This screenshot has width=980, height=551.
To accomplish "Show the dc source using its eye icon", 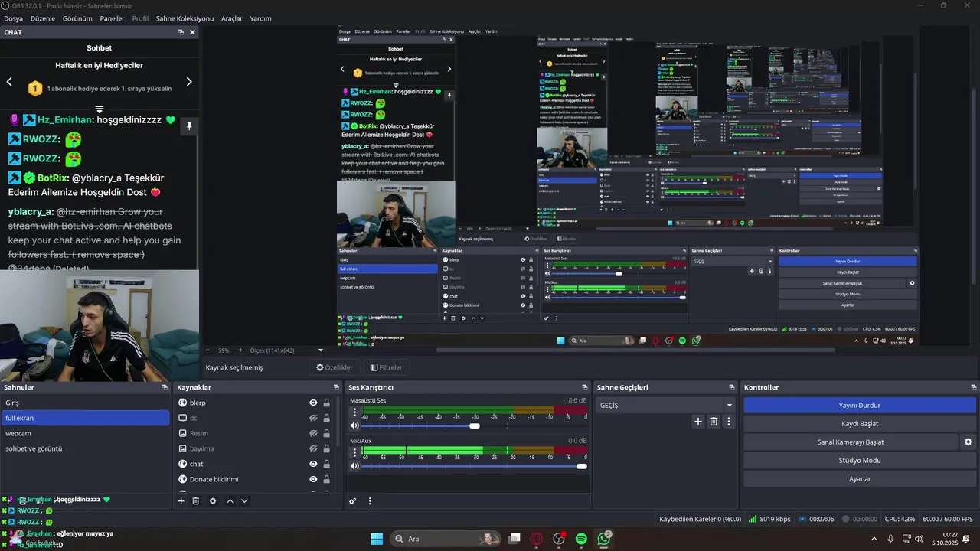I will [313, 418].
